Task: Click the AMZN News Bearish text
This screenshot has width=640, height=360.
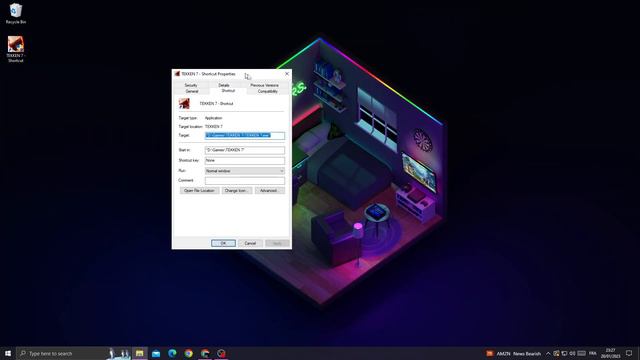Action: point(518,353)
